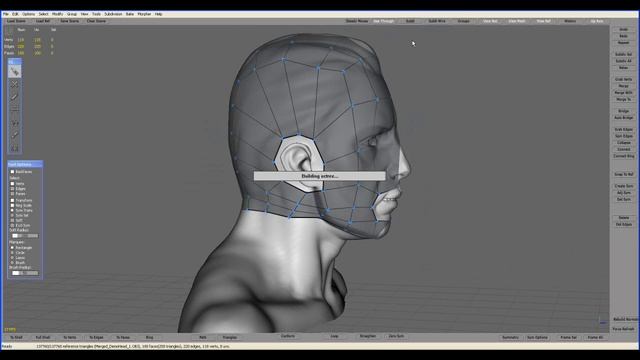
Task: Toggle the Subd display button
Action: point(410,21)
